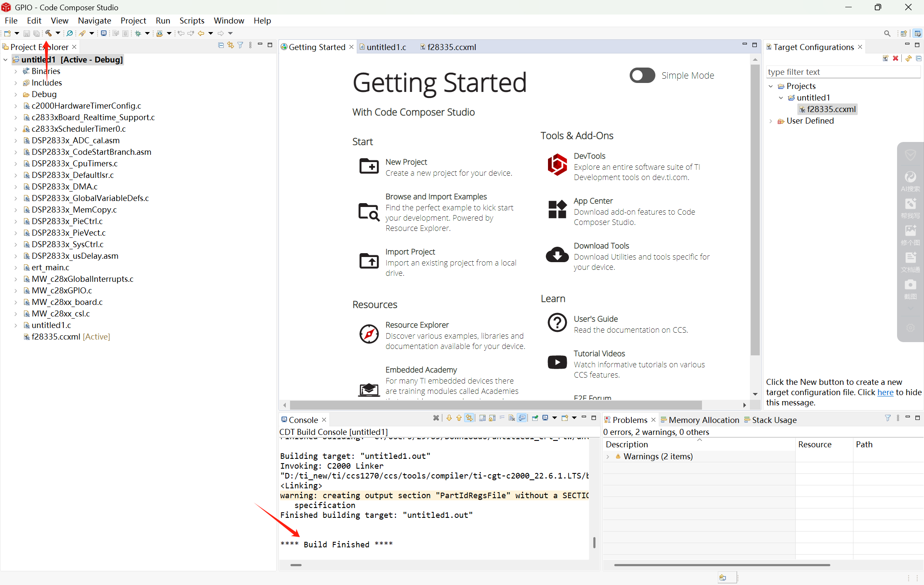Open the Build hammer dropdown arrow
The width and height of the screenshot is (924, 585).
(x=58, y=33)
